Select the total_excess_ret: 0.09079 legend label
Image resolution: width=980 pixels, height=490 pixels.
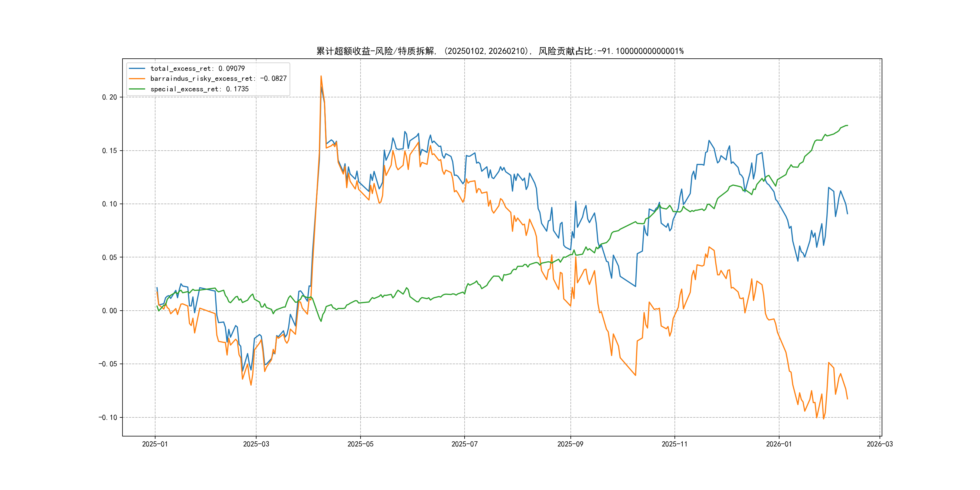pyautogui.click(x=198, y=68)
